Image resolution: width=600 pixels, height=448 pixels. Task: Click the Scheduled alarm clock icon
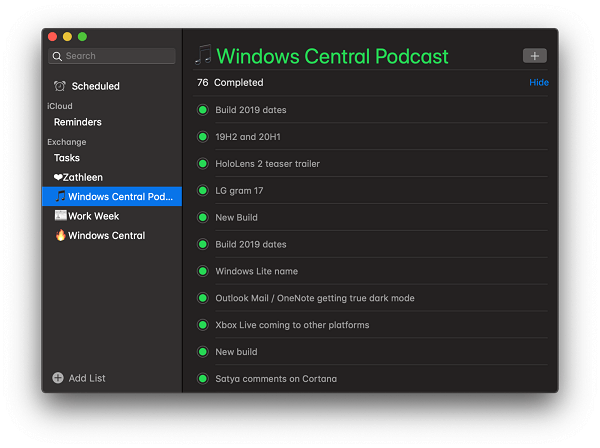click(x=60, y=86)
